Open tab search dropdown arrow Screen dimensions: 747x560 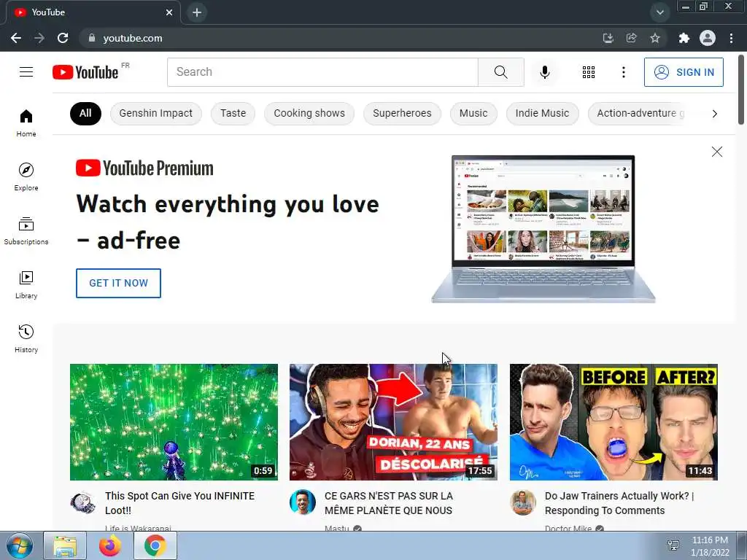pos(659,12)
